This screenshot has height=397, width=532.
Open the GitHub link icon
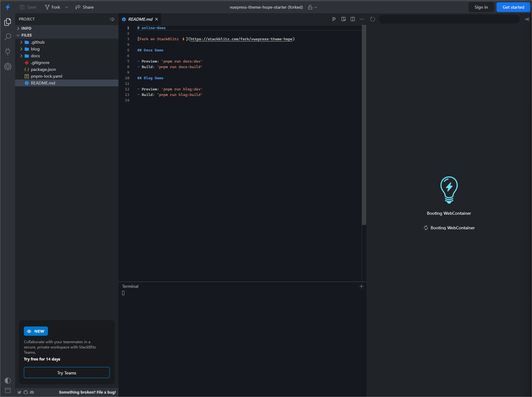(26, 392)
